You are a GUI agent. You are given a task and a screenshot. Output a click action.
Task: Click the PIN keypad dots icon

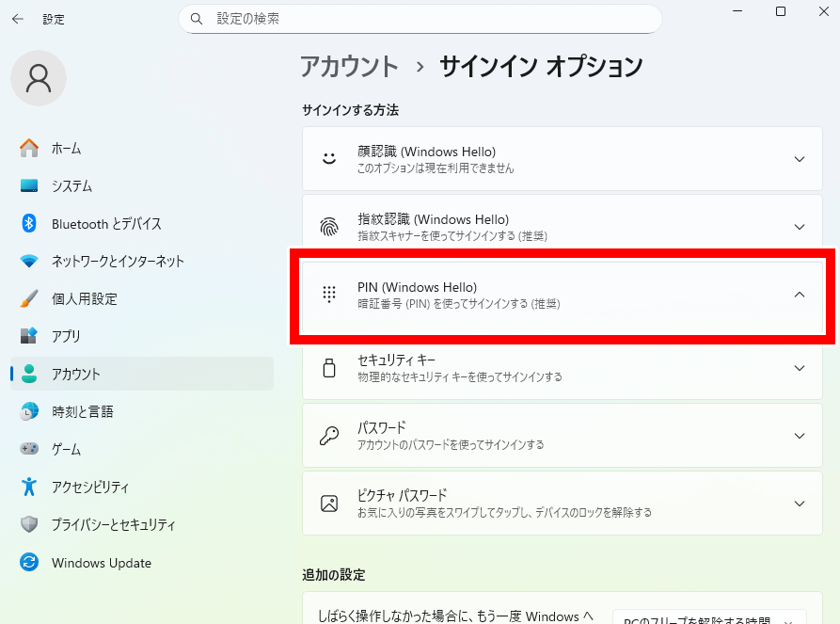[x=329, y=295]
